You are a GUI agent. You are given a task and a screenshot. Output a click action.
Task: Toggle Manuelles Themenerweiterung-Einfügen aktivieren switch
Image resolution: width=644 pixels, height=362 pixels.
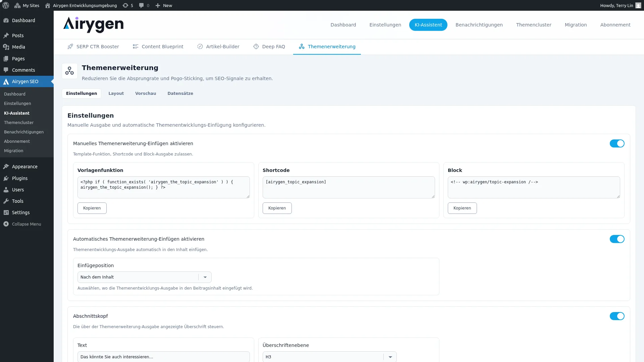pyautogui.click(x=617, y=143)
